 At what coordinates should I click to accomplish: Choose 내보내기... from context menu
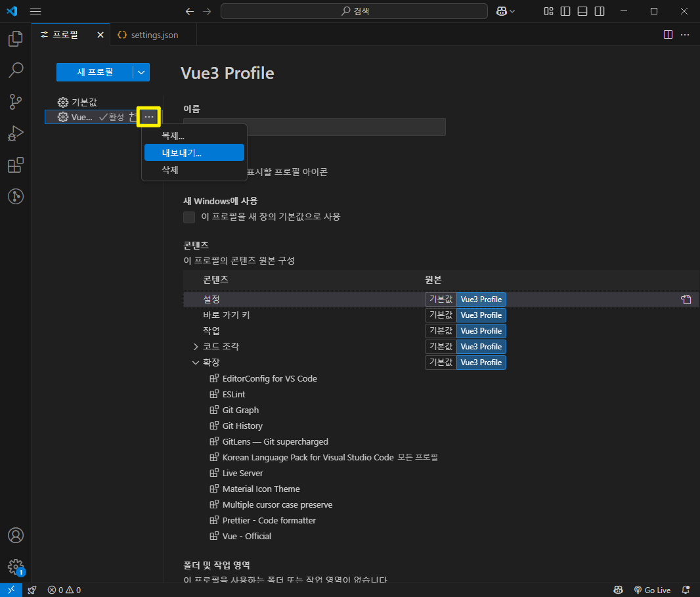(194, 153)
